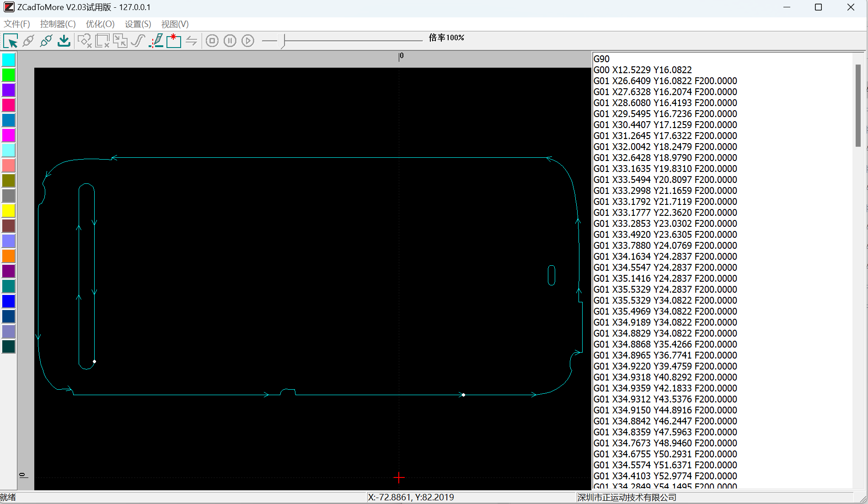The width and height of the screenshot is (868, 504).
Task: Click the knife cutting path icon
Action: pos(156,41)
